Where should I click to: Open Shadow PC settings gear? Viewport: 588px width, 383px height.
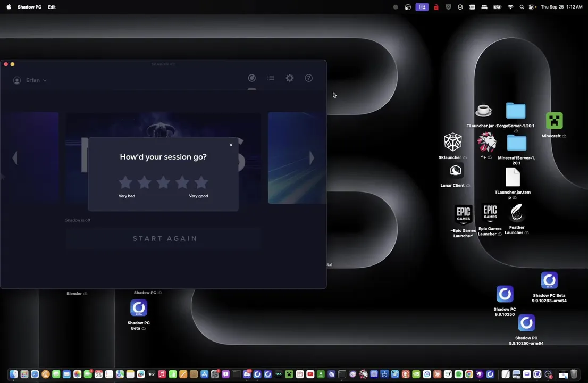click(x=290, y=78)
